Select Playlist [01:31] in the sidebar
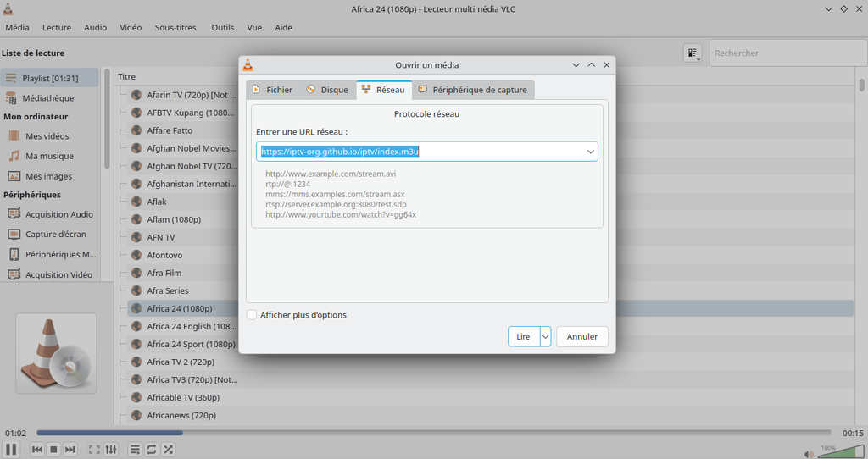This screenshot has width=868, height=459. coord(50,78)
